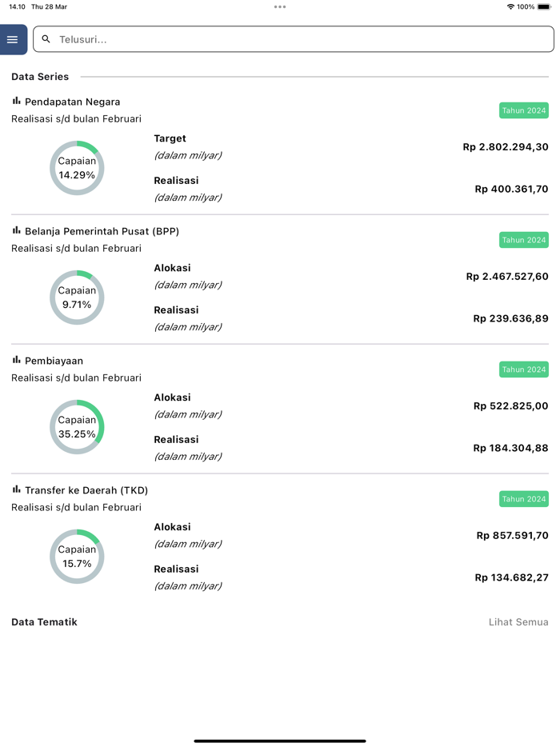Viewport: 560px width, 747px height.
Task: Click the 14.29% Capaian progress ring
Action: click(x=77, y=168)
